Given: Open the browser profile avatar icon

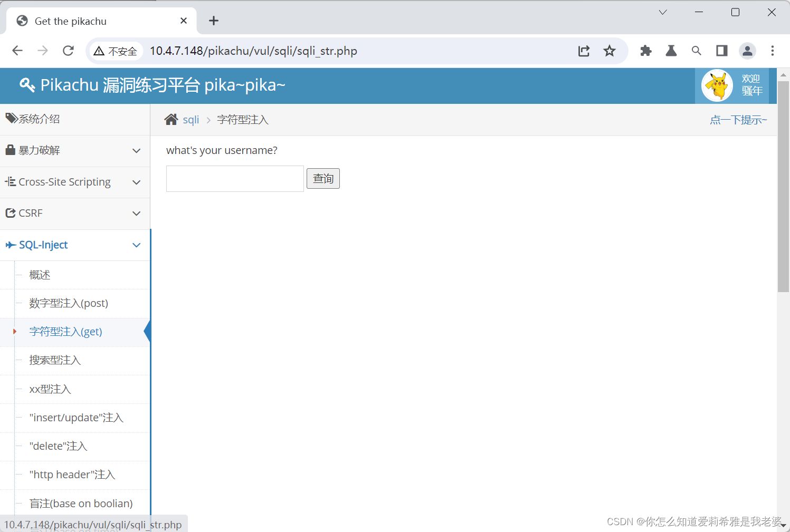Looking at the screenshot, I should coord(747,51).
